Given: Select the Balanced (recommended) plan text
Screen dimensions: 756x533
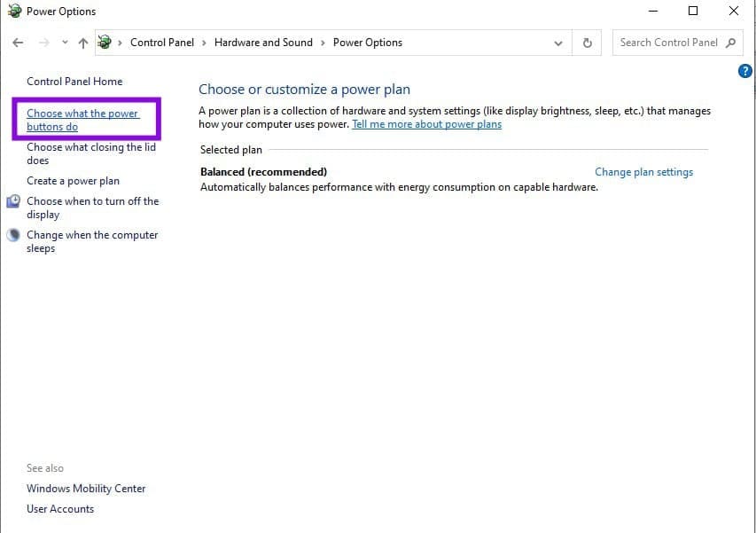Looking at the screenshot, I should click(x=263, y=172).
